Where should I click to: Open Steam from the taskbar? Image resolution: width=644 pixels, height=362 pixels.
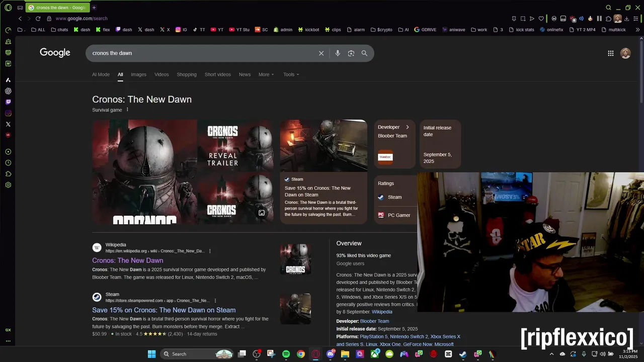[463, 354]
